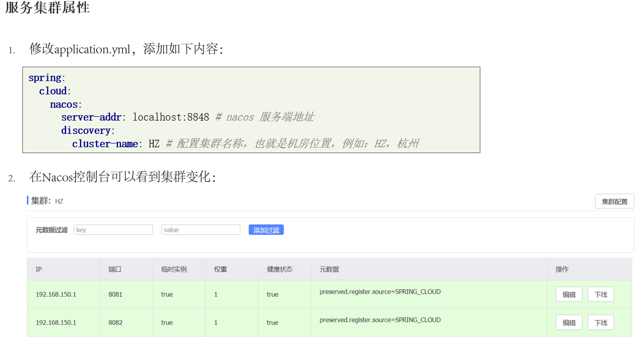Click 下线 for the port 8081 row

[601, 294]
